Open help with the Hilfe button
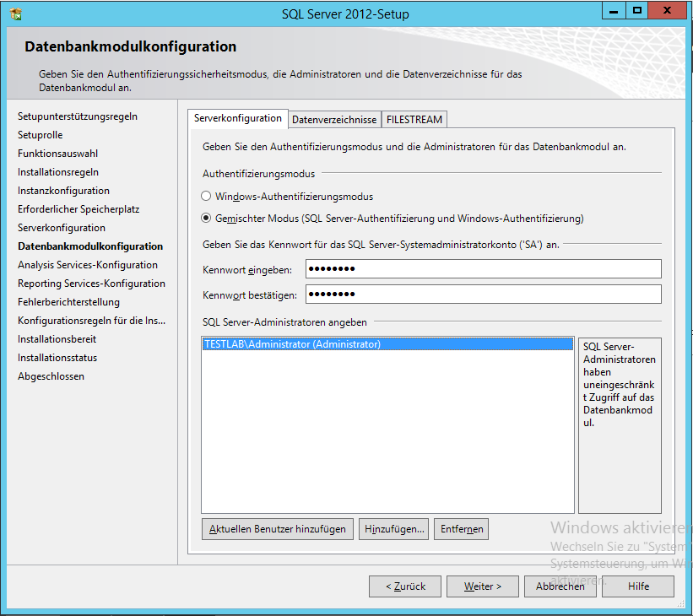This screenshot has height=616, width=693. pyautogui.click(x=638, y=586)
